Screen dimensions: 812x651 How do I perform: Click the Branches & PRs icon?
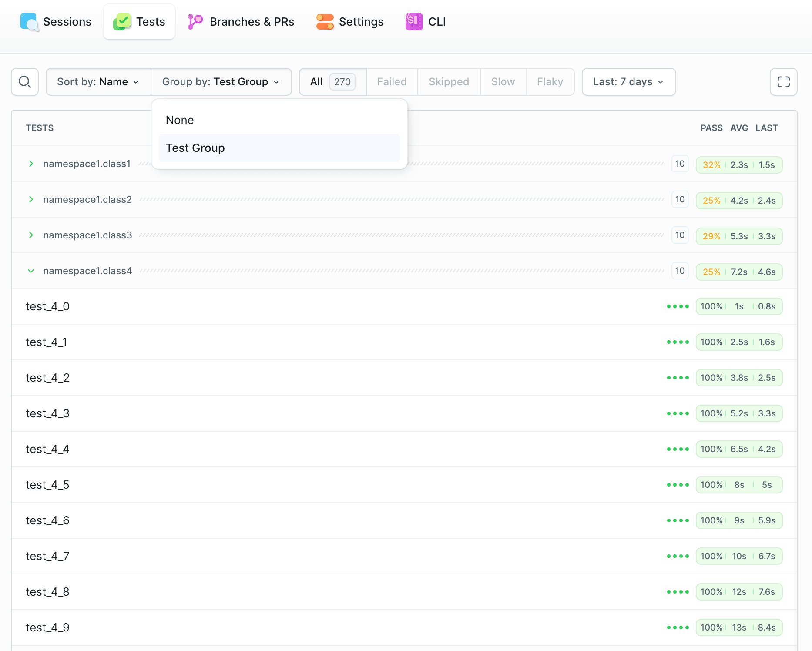195,22
